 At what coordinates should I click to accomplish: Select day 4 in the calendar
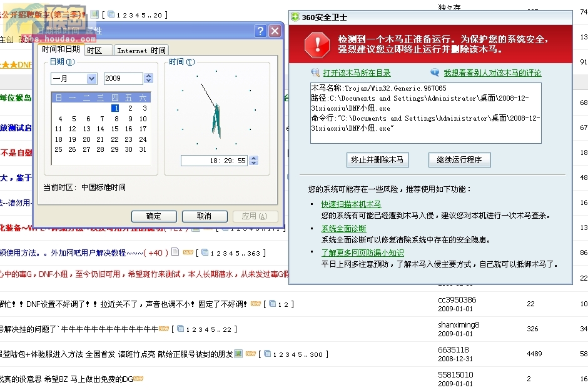(x=60, y=119)
